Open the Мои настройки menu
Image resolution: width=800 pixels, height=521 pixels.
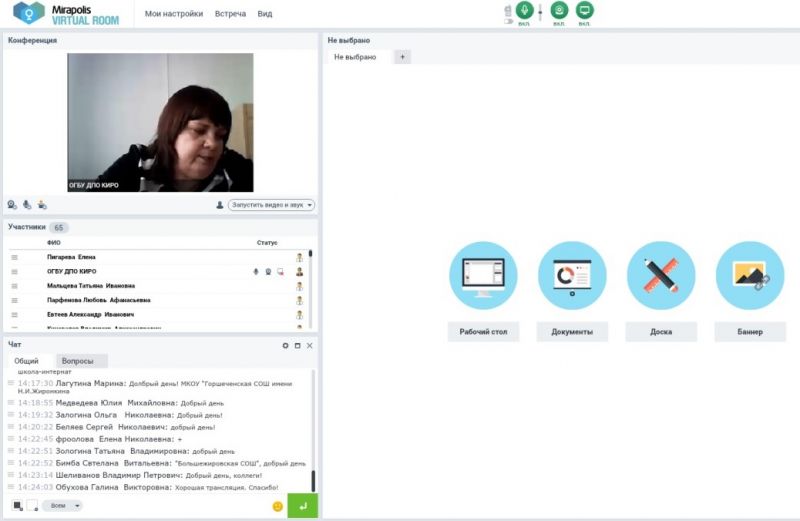tap(173, 14)
